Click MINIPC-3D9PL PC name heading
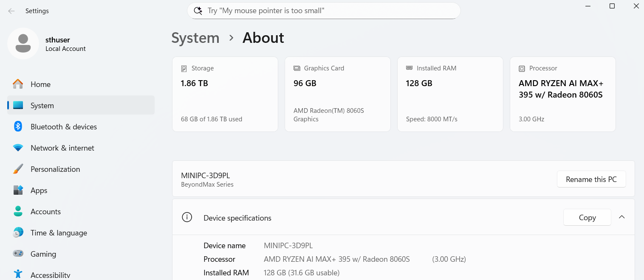Viewport: 644px width, 280px height. 206,176
